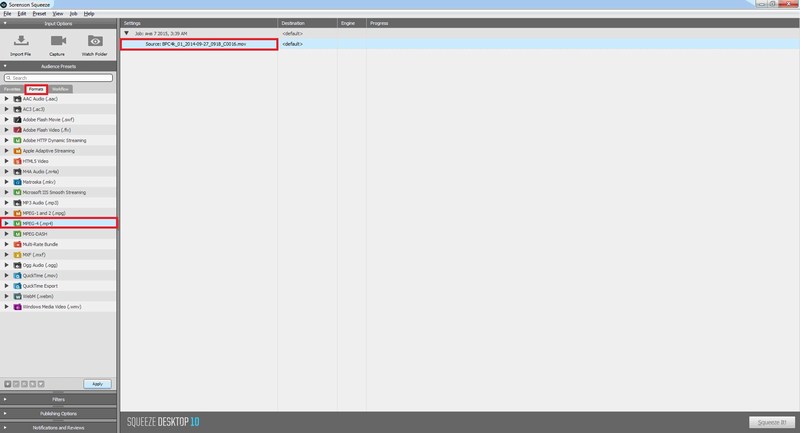This screenshot has height=433, width=800.
Task: Click the Squeeze It! button
Action: 772,422
